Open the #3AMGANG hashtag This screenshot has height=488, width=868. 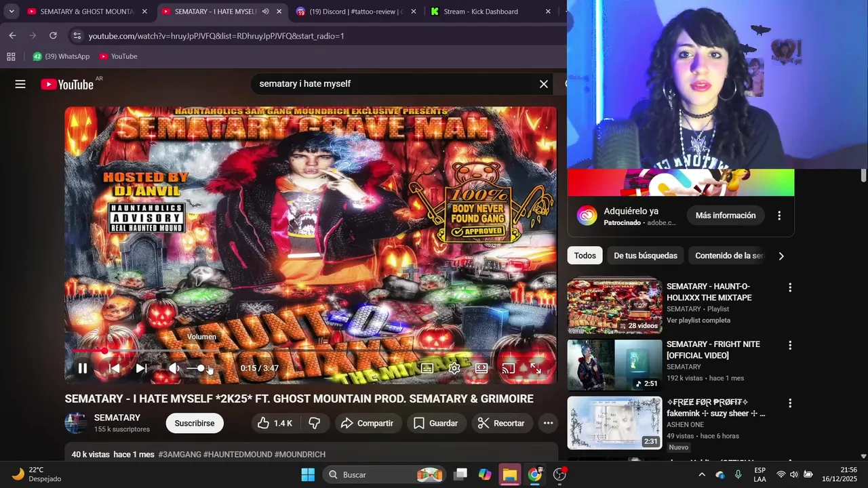(x=179, y=455)
